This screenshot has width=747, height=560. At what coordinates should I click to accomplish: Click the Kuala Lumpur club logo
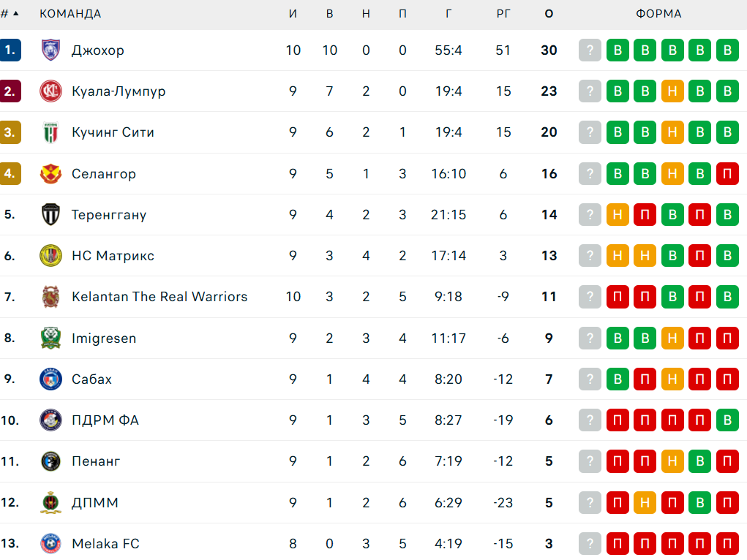pos(50,91)
